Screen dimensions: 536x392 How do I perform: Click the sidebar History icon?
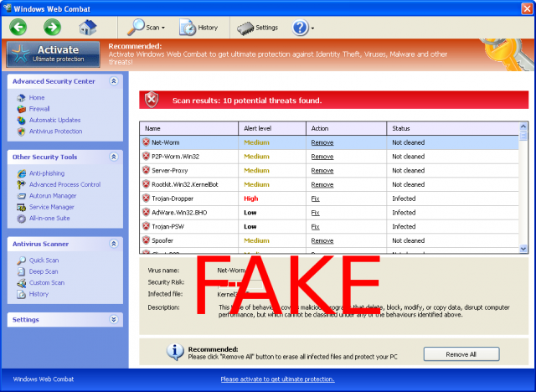[x=21, y=294]
